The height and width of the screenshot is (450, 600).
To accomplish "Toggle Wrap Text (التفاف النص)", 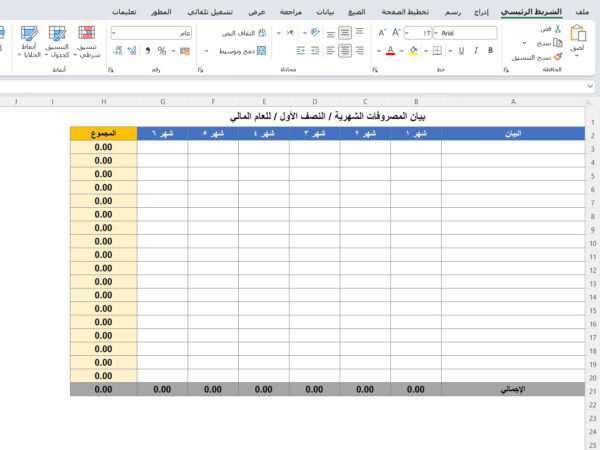I will [244, 33].
